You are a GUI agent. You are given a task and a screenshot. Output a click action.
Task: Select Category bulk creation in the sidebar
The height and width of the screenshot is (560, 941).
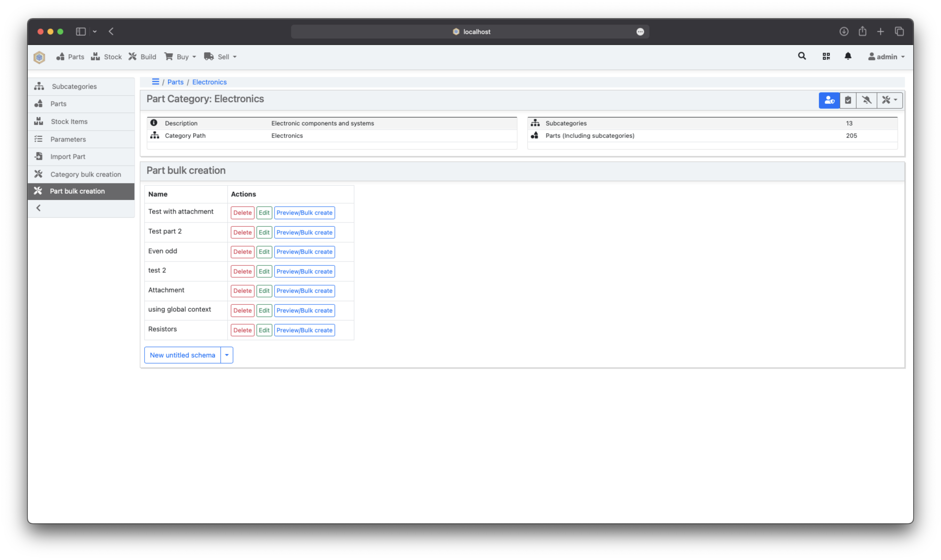(x=86, y=174)
